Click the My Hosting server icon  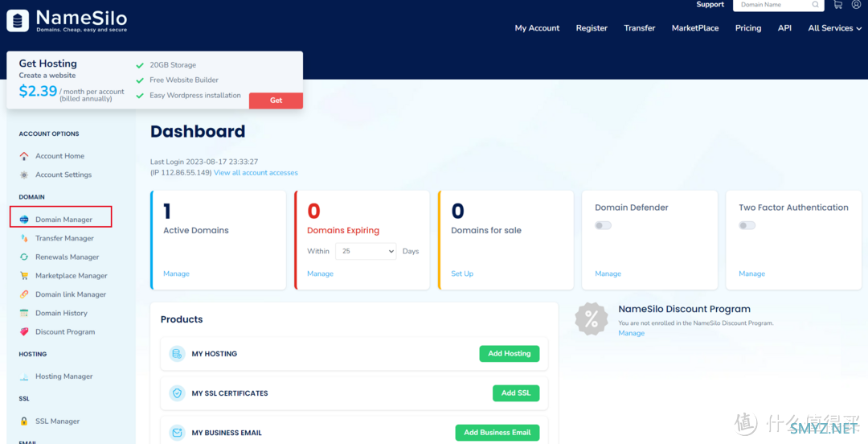pos(177,354)
